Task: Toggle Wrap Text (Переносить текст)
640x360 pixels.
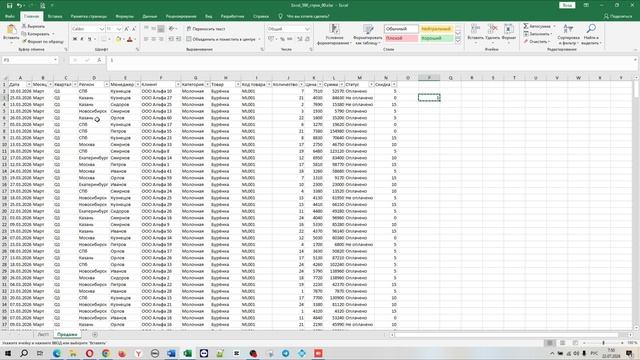Action: [x=206, y=29]
